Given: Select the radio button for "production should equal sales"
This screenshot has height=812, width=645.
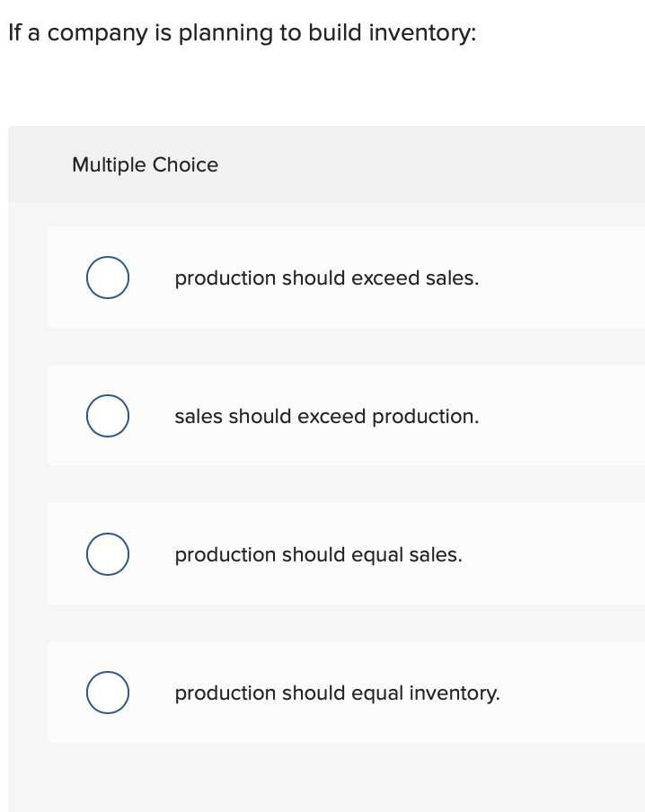Looking at the screenshot, I should pyautogui.click(x=107, y=554).
